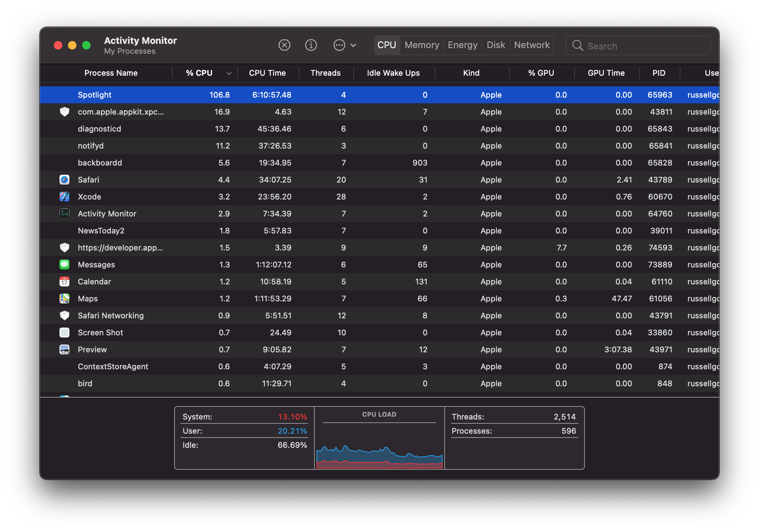759x532 pixels.
Task: Click the Preview app icon
Action: 64,349
